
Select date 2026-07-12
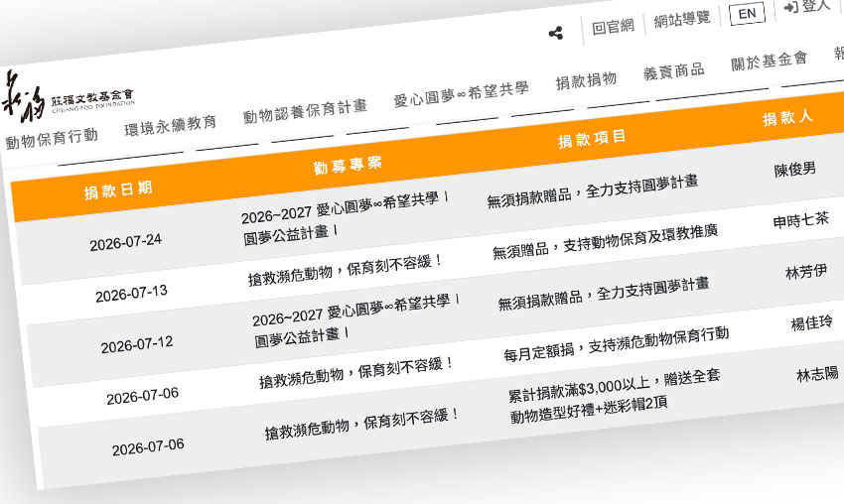click(x=137, y=345)
